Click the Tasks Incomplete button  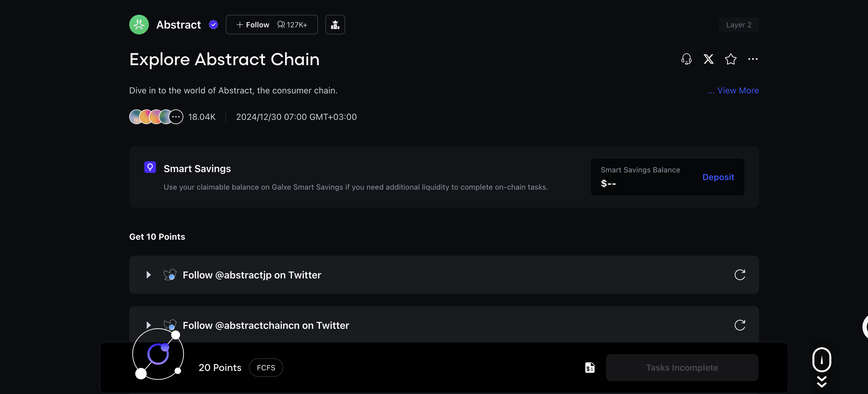pyautogui.click(x=682, y=367)
